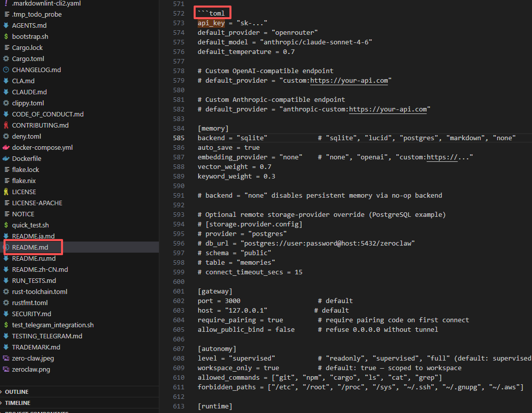532x413 pixels.
Task: Click the host = "127.0.0.1" text
Action: (x=232, y=311)
